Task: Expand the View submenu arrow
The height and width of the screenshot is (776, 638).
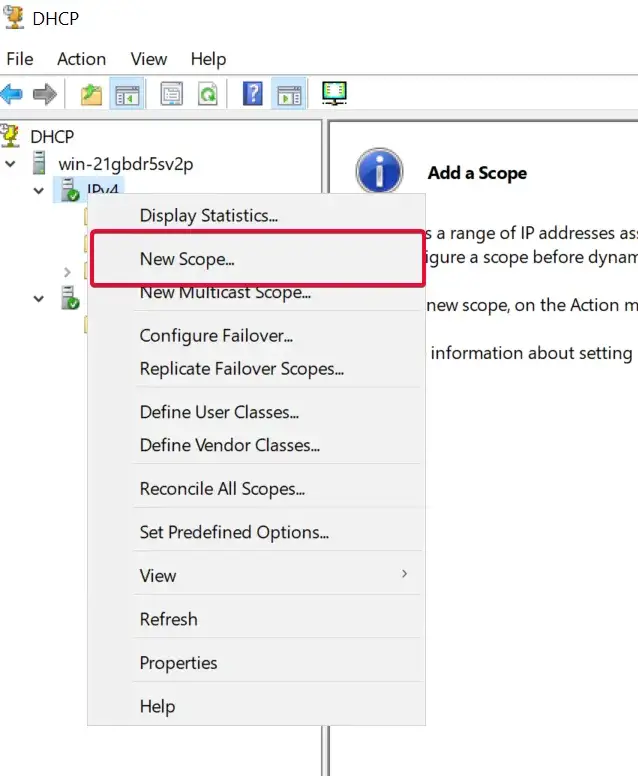Action: point(404,574)
